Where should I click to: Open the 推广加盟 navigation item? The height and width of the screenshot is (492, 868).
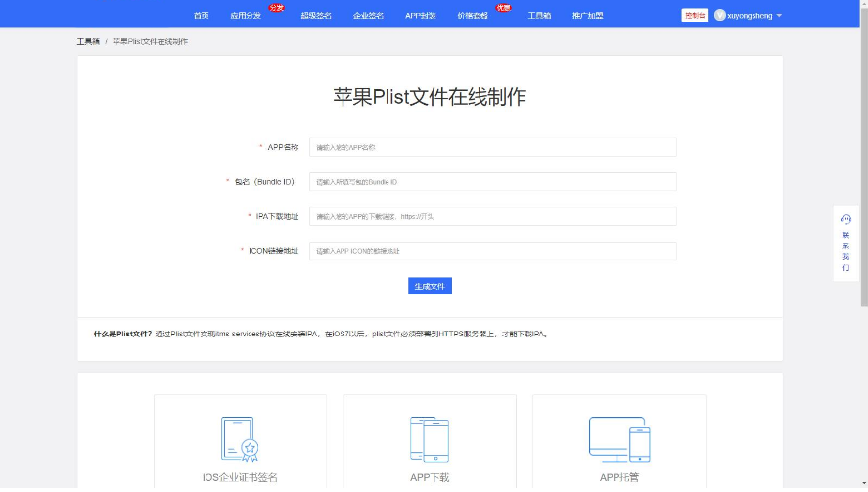pos(588,16)
